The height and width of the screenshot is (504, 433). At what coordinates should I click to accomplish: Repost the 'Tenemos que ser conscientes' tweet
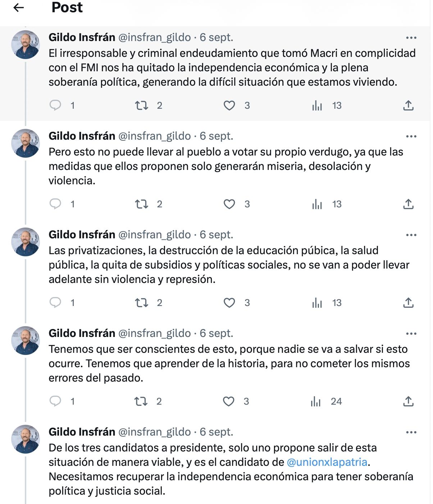click(141, 401)
